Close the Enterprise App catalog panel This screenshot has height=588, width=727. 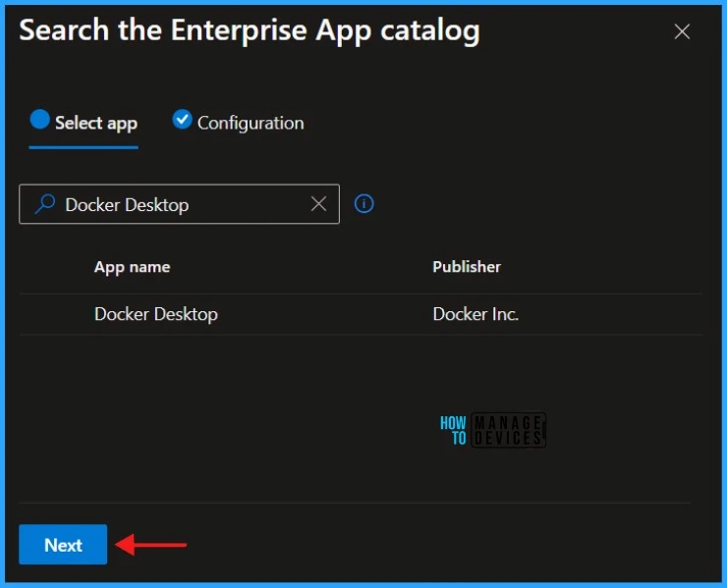pos(682,32)
